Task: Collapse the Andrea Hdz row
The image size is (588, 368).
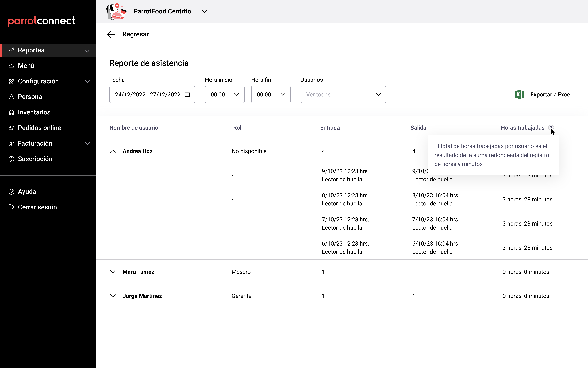Action: tap(113, 151)
